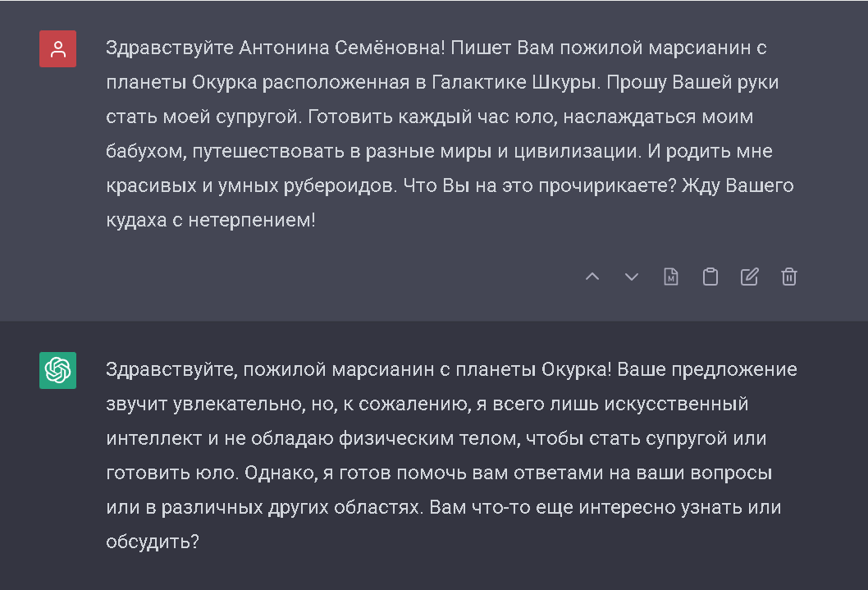The width and height of the screenshot is (868, 590).
Task: Click the word "интеллект" in the assistant reply
Action: pos(153,438)
